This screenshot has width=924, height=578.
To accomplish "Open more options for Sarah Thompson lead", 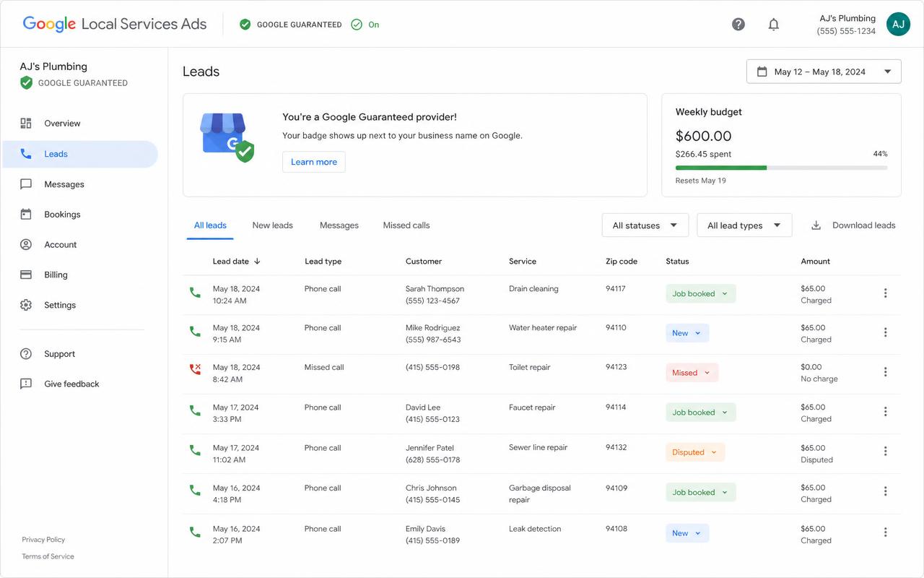I will 885,293.
